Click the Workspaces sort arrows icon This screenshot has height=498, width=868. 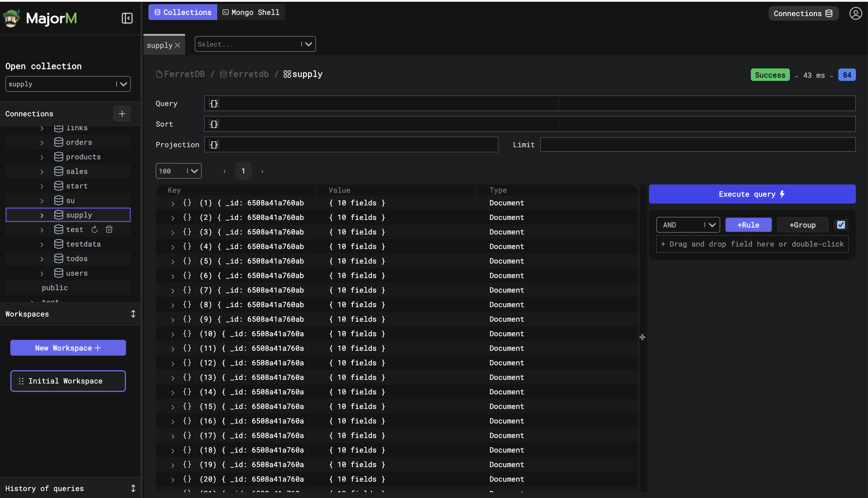(133, 314)
